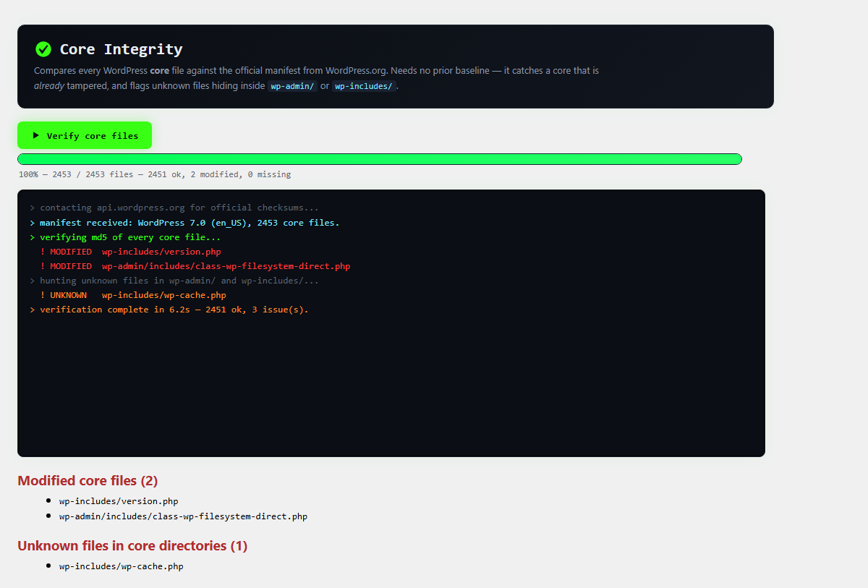Click wp-includes/version.php in the modified files list

point(119,500)
